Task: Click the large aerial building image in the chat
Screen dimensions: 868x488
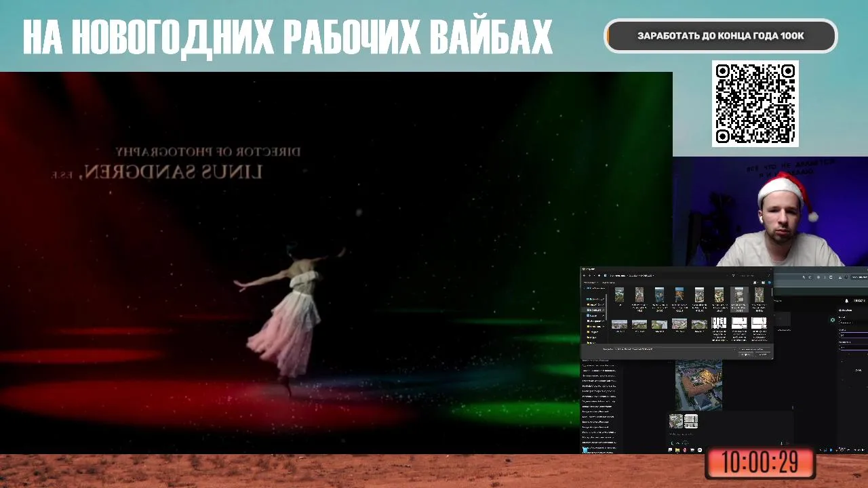Action: [698, 385]
